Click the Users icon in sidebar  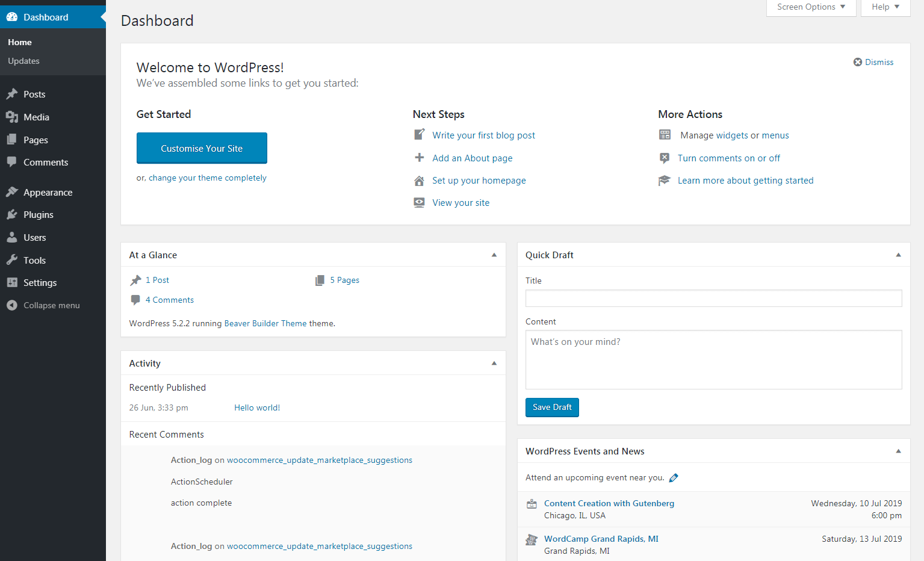pyautogui.click(x=12, y=238)
